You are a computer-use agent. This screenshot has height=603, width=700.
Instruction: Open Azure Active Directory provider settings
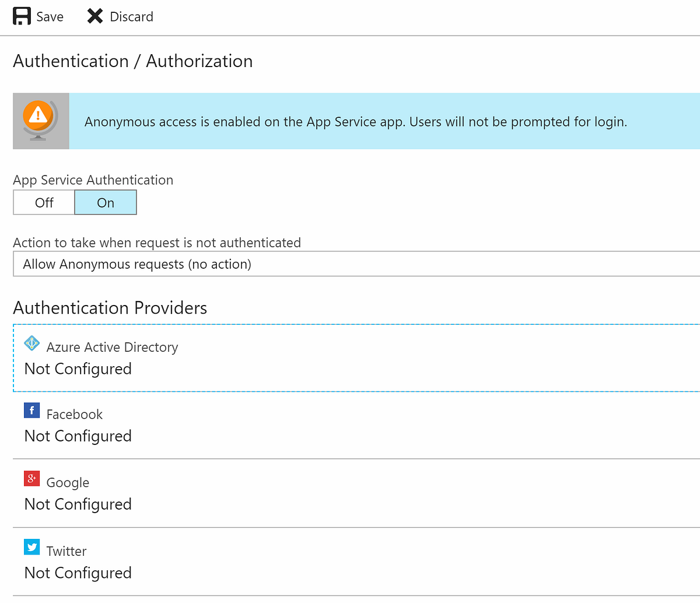[x=233, y=357]
